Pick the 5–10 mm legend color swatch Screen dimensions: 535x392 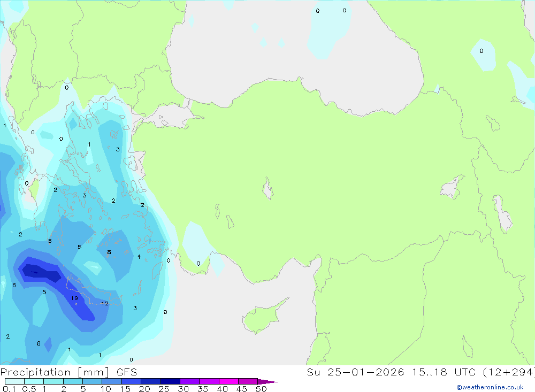92,381
